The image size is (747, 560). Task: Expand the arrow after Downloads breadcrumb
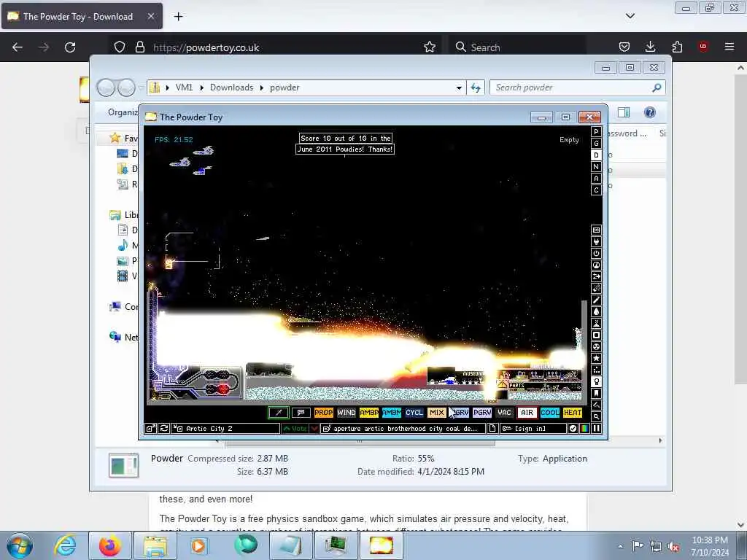pyautogui.click(x=262, y=87)
